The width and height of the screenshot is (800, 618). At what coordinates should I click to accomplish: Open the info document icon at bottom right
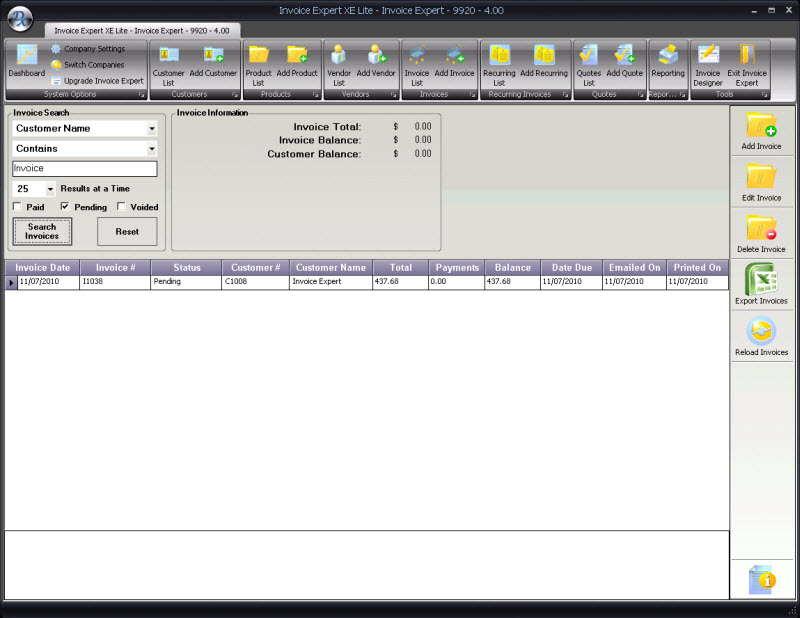pyautogui.click(x=762, y=580)
